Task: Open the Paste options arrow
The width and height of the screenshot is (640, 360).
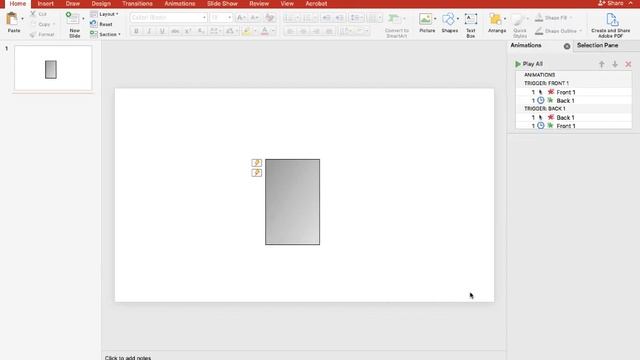Action: 22,19
